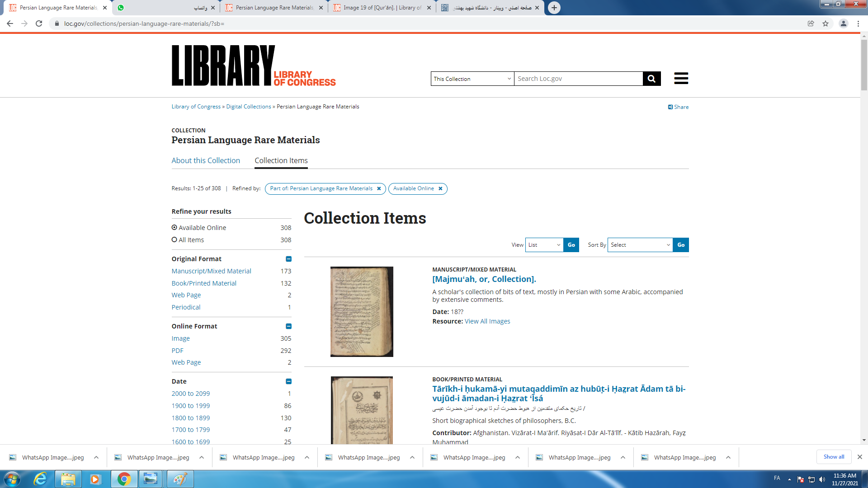Switch to About this Collection tab
Viewport: 868px width, 488px height.
pyautogui.click(x=206, y=160)
